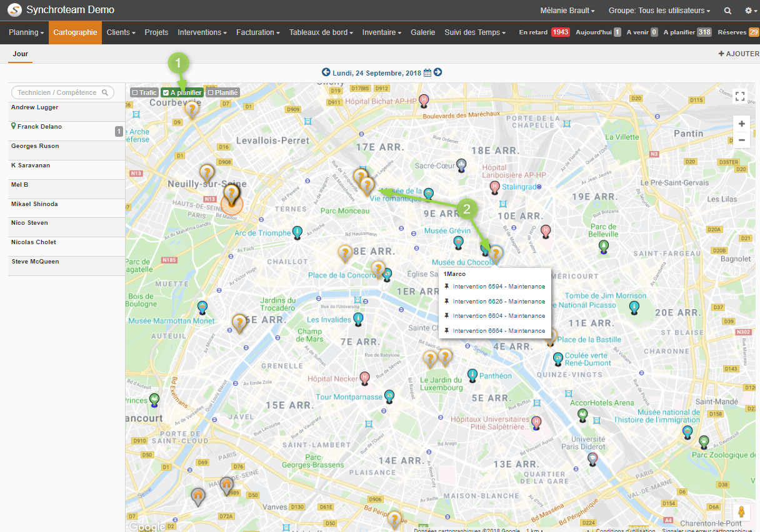Image resolution: width=760 pixels, height=532 pixels.
Task: Select technician Georges Ruson
Action: point(66,150)
